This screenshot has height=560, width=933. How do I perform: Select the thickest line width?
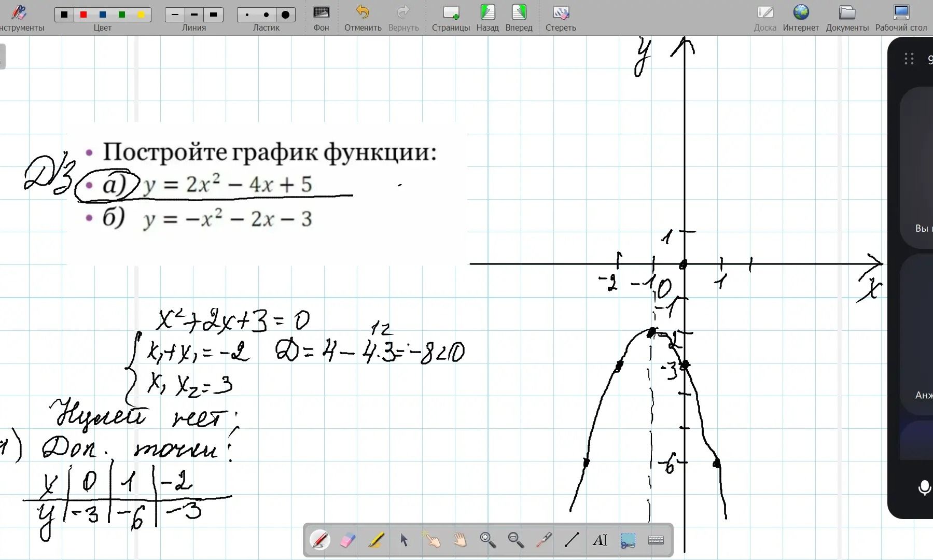[214, 15]
